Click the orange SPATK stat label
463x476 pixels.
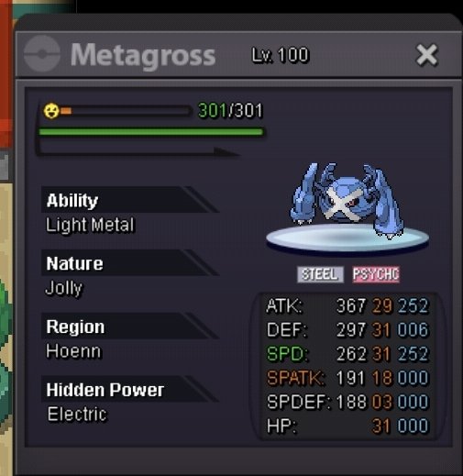(x=295, y=378)
